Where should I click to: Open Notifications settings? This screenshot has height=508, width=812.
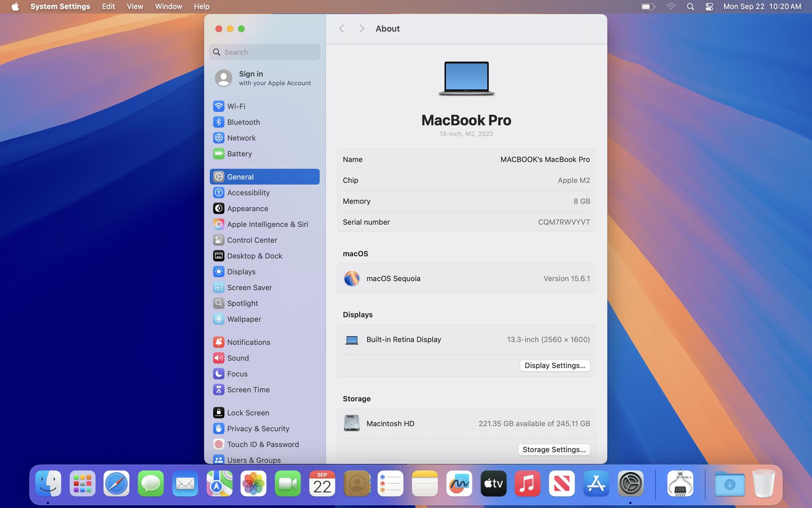click(x=265, y=342)
